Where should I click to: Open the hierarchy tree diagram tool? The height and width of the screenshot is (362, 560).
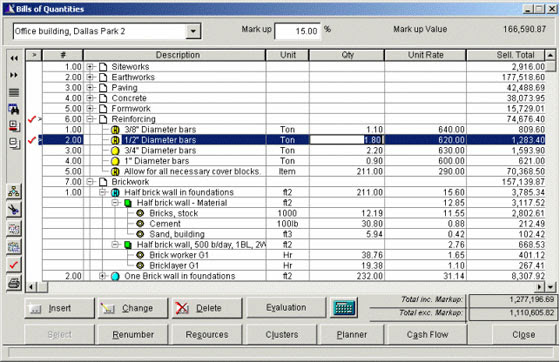point(14,192)
